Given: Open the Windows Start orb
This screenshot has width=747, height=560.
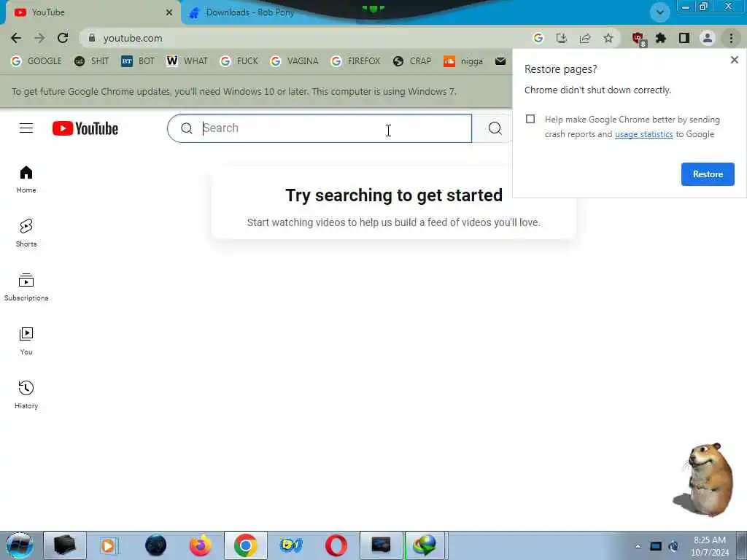Looking at the screenshot, I should click(20, 545).
